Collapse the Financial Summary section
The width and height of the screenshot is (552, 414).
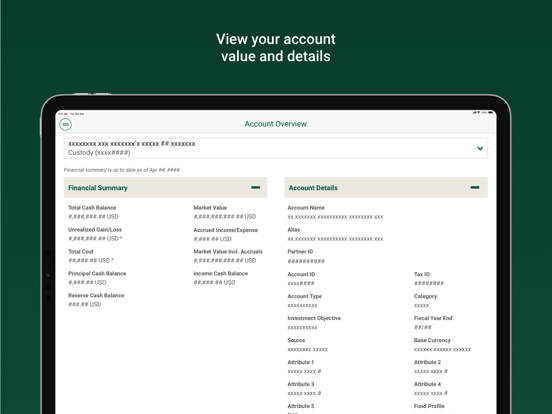pos(256,187)
